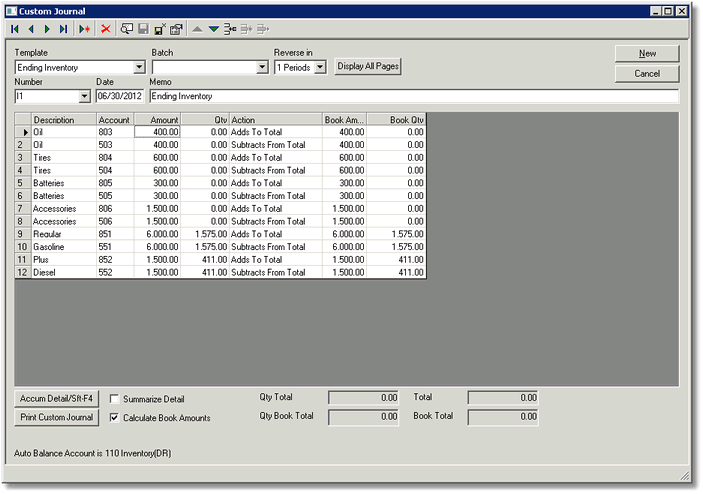The height and width of the screenshot is (494, 703).
Task: Open the Batch dropdown arrow
Action: click(x=263, y=67)
